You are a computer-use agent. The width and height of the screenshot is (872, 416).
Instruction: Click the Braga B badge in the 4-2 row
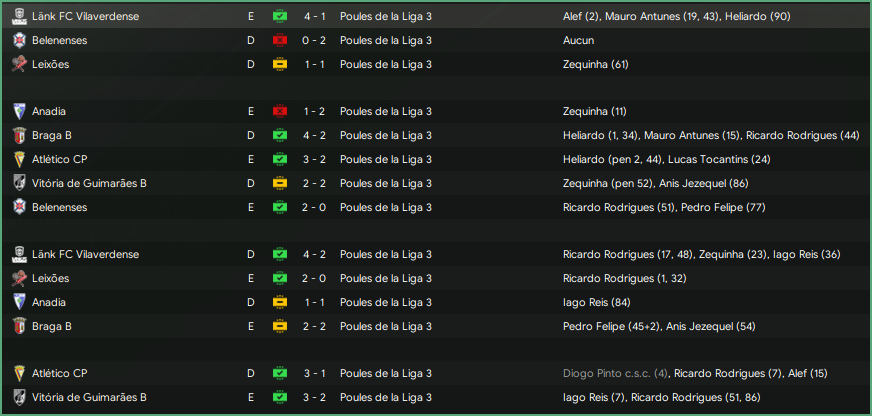[18, 135]
